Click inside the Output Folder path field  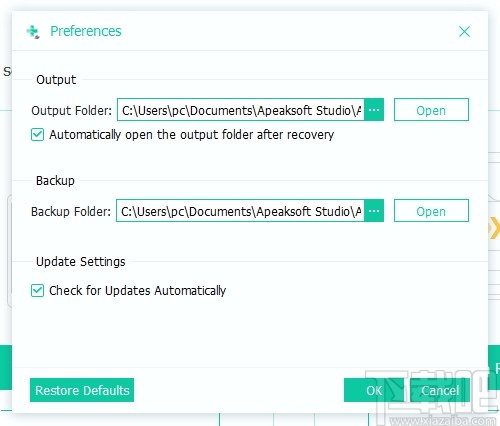pos(241,110)
